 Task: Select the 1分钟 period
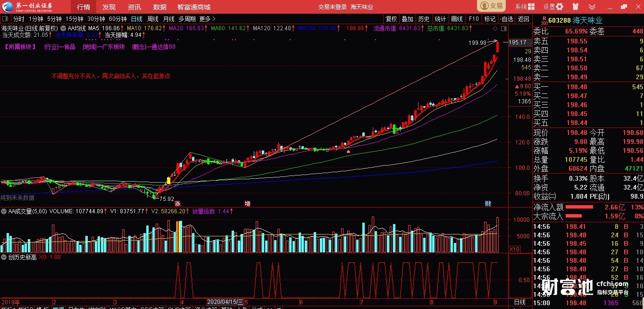pyautogui.click(x=36, y=19)
